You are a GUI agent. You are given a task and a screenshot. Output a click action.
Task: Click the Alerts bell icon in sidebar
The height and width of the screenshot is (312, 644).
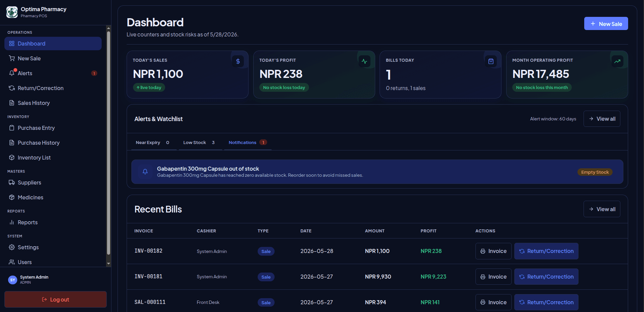(12, 73)
